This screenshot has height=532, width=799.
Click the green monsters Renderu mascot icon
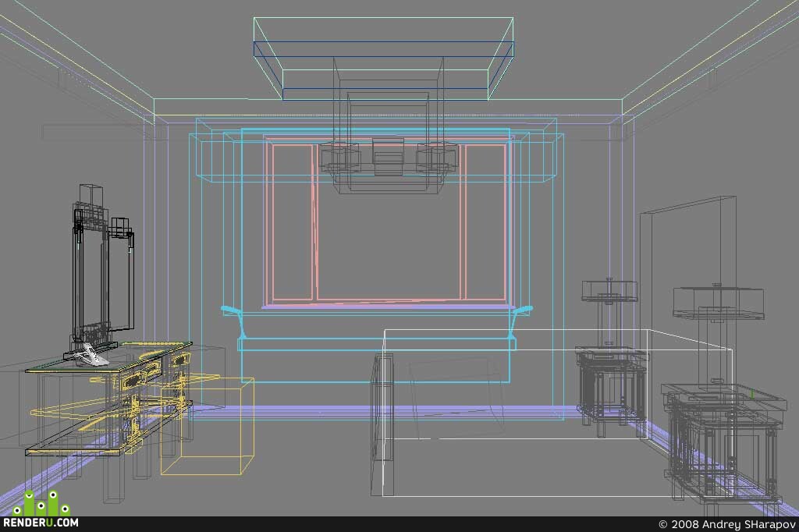pyautogui.click(x=42, y=503)
